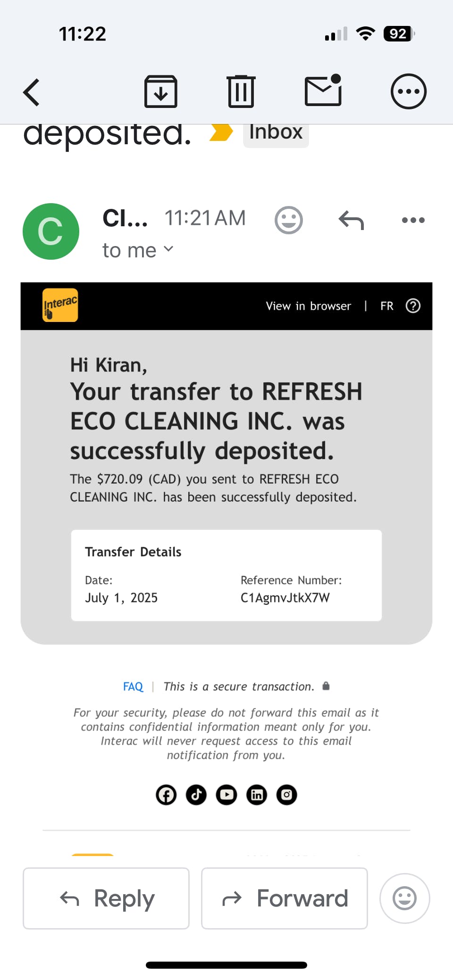Open Interac's TikTok icon
453x980 pixels.
(196, 795)
